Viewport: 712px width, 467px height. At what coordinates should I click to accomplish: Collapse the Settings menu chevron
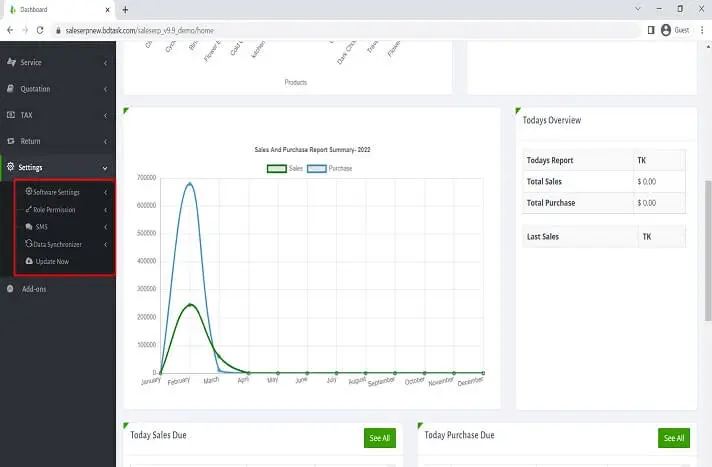pyautogui.click(x=105, y=168)
